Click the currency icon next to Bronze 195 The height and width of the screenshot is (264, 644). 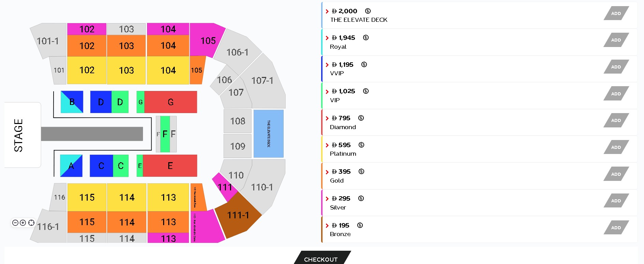(x=360, y=225)
